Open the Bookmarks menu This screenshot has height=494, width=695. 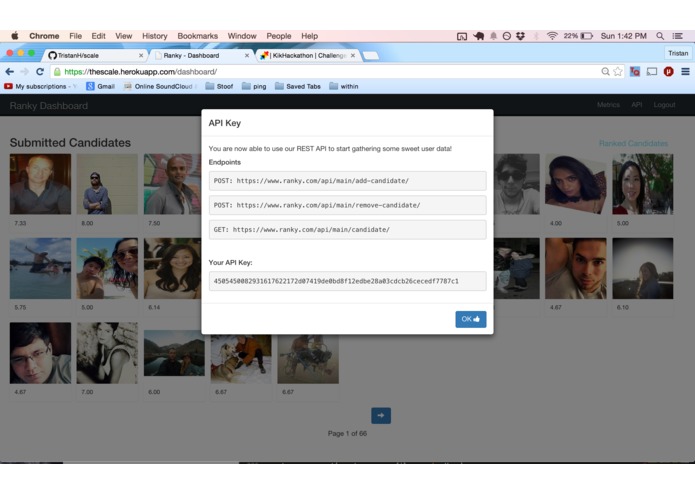[198, 36]
